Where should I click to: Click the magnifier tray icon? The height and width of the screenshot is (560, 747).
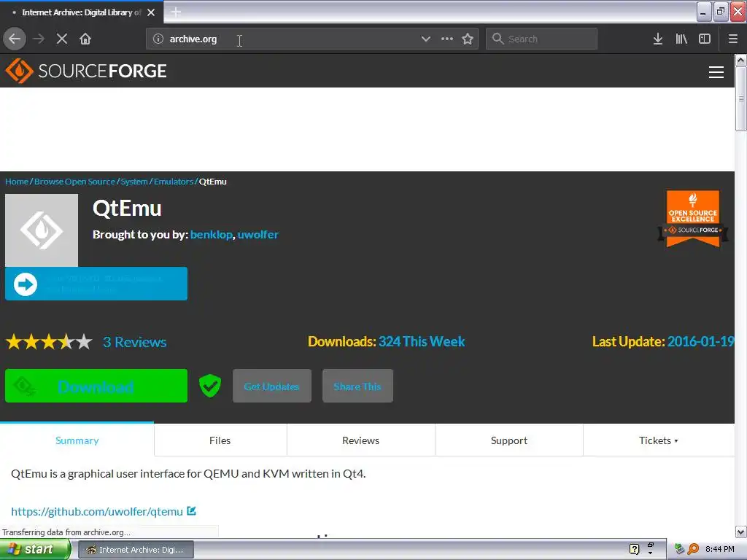[693, 550]
